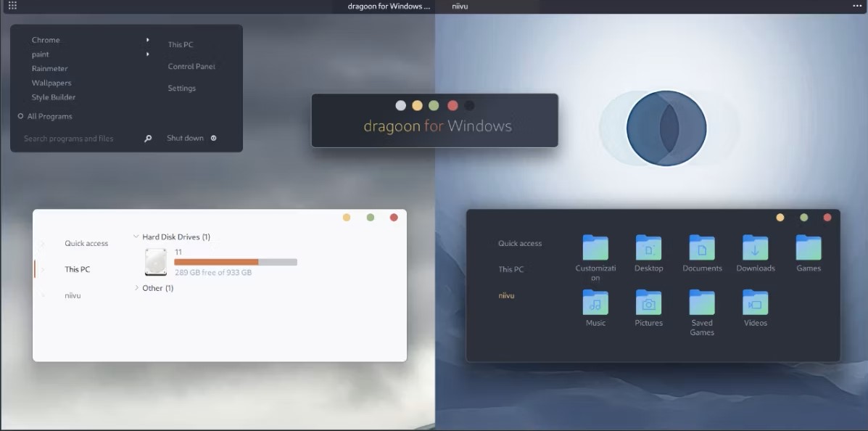Open the Music folder icon
This screenshot has width=868, height=431.
(595, 303)
